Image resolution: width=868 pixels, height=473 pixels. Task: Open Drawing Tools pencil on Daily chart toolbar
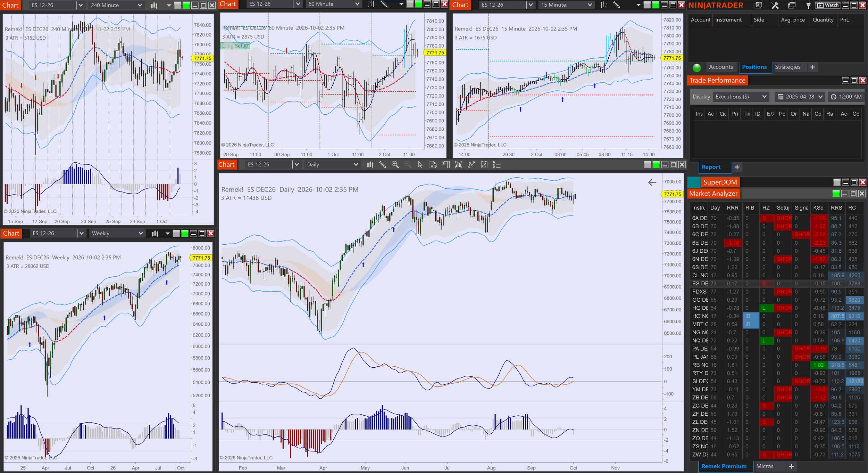tap(383, 165)
